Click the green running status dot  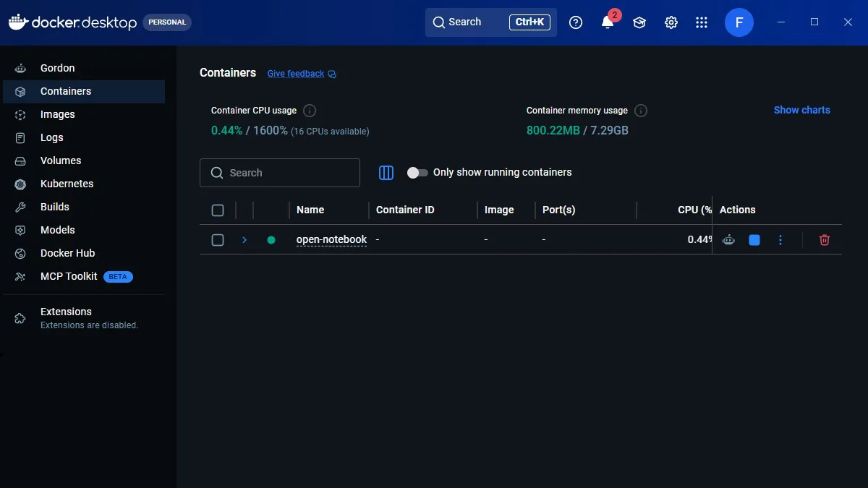(x=271, y=240)
